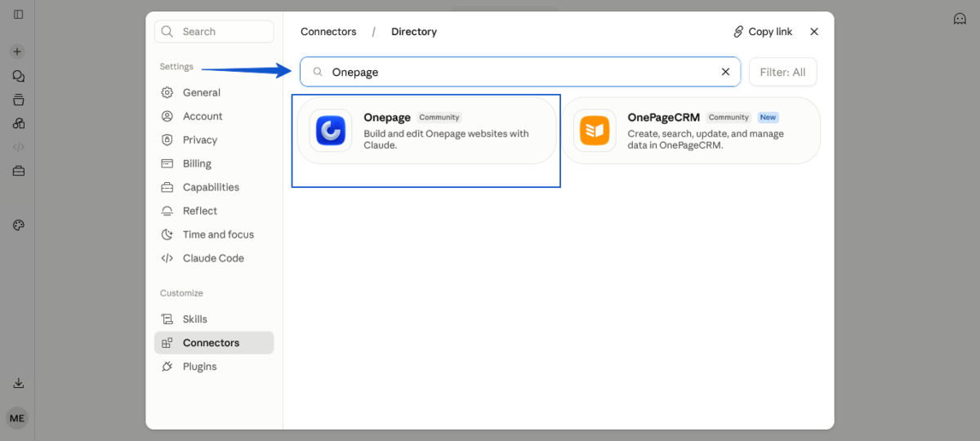Open the palette icon in left rail
The image size is (980, 441).
[x=18, y=225]
